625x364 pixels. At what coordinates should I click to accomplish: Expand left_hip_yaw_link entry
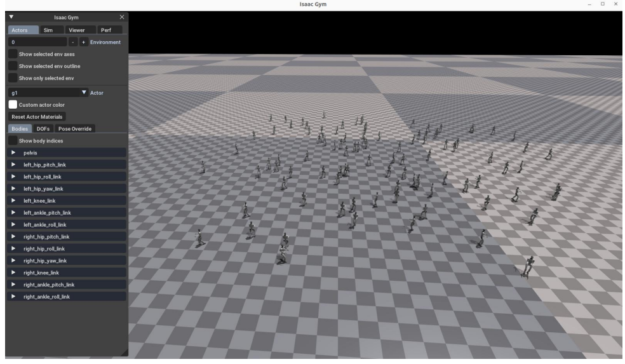[13, 188]
